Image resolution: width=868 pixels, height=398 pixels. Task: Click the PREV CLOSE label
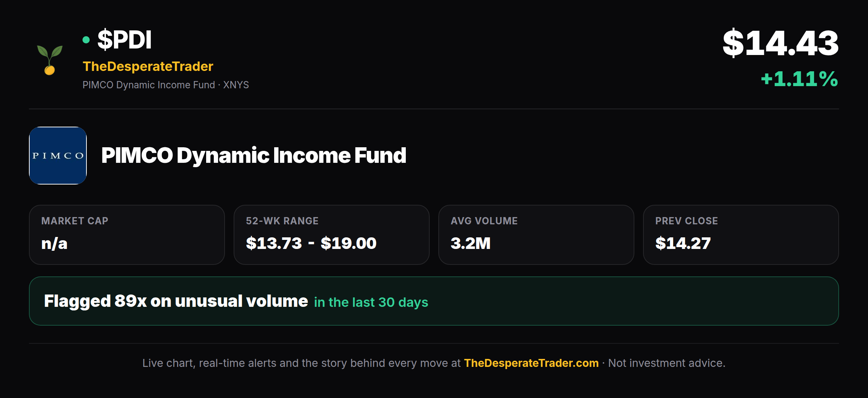[x=686, y=221]
